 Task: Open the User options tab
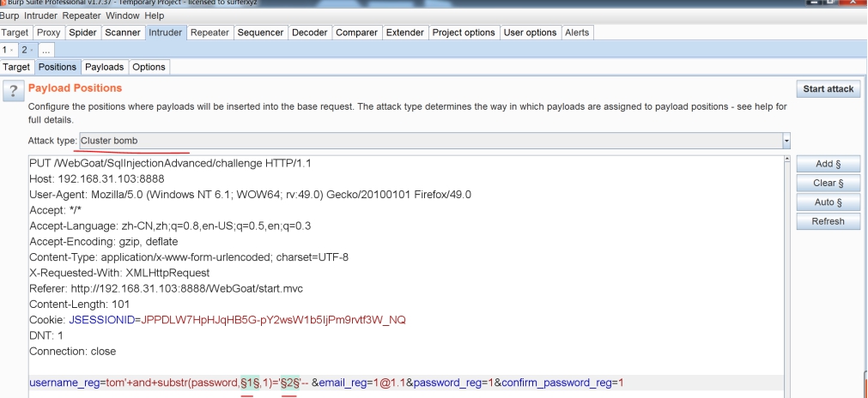[x=530, y=33]
